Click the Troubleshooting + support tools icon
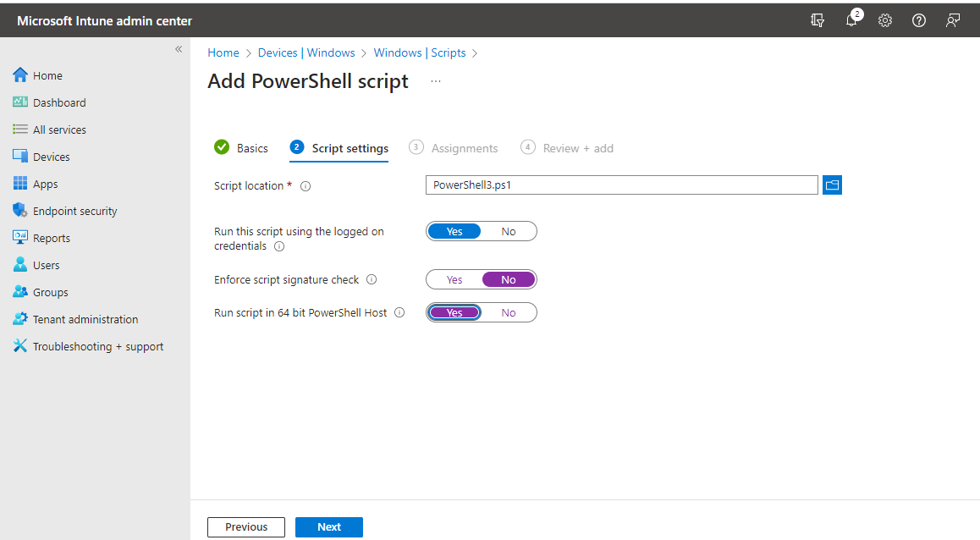The height and width of the screenshot is (540, 980). 20,345
